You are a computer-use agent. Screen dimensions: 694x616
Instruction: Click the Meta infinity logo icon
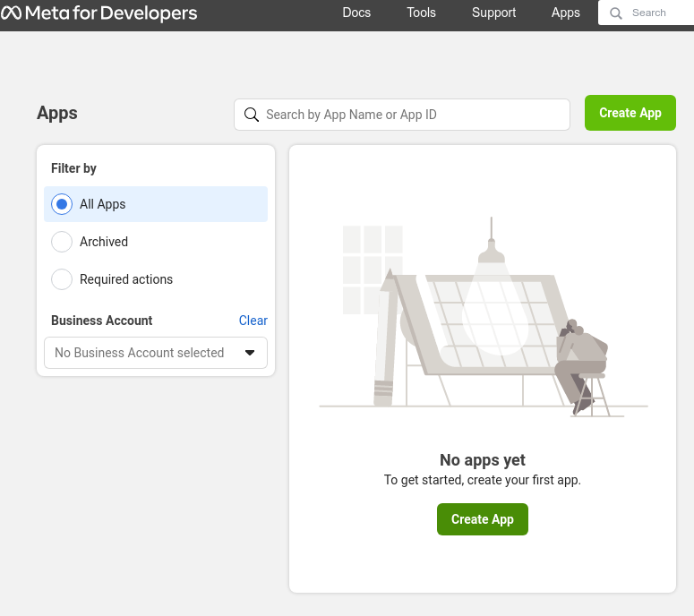pyautogui.click(x=11, y=13)
